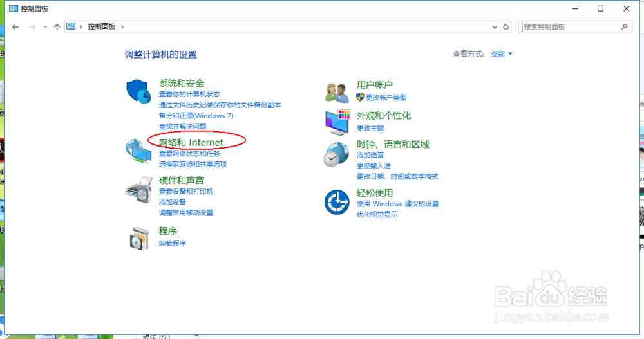Click the Control Panel icon in address bar

71,26
